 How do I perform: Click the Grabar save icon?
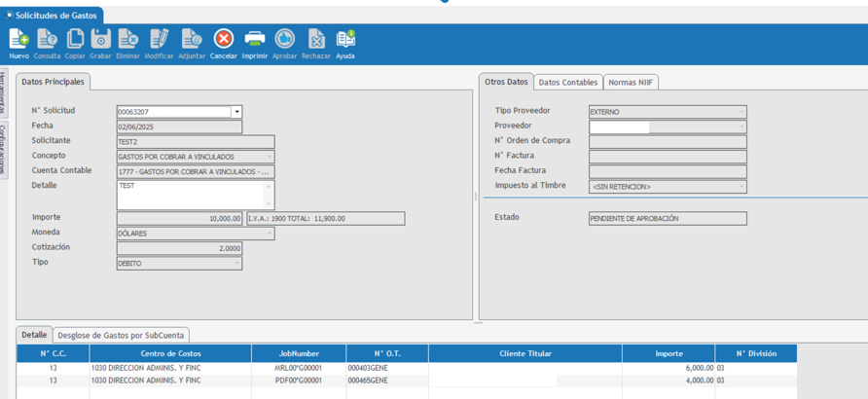click(x=101, y=39)
